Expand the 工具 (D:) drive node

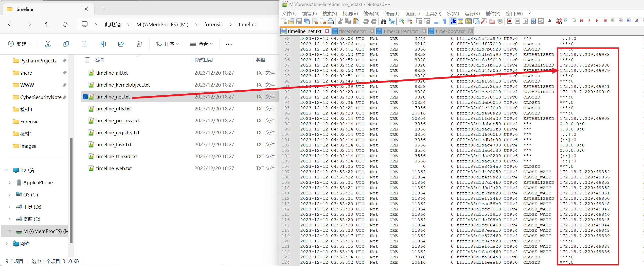coord(10,207)
